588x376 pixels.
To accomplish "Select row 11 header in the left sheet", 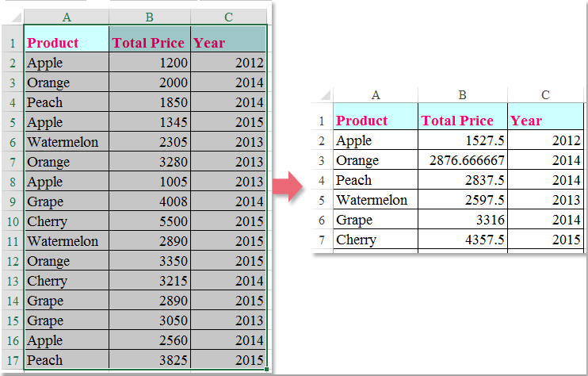I will tap(13, 241).
